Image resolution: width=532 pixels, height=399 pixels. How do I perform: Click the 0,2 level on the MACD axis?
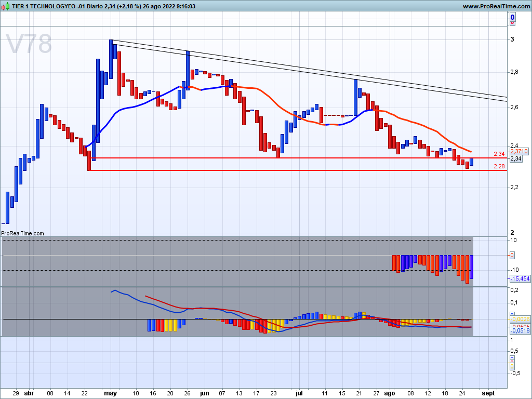click(x=514, y=290)
